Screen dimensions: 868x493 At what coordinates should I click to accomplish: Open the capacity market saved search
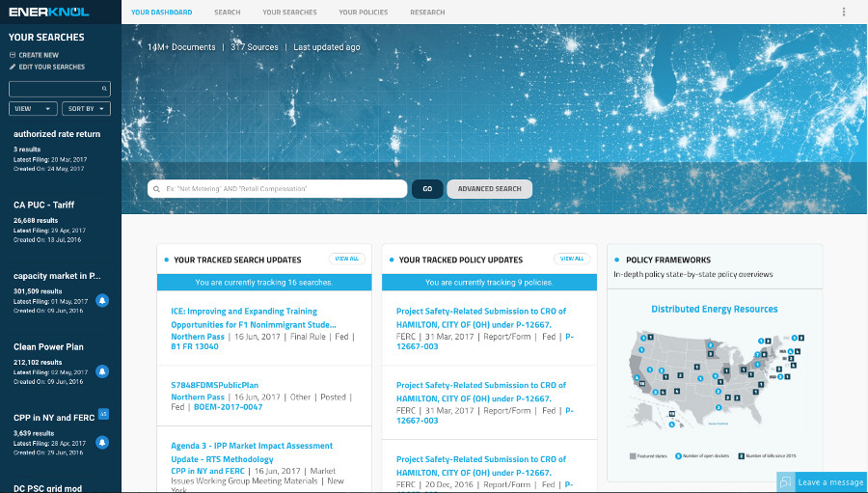click(57, 276)
